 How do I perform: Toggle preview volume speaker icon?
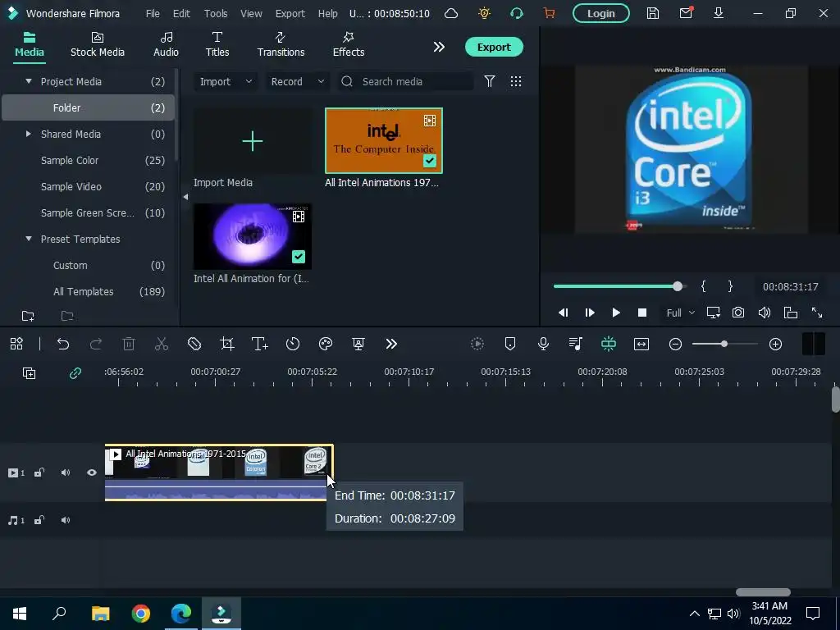tap(765, 313)
